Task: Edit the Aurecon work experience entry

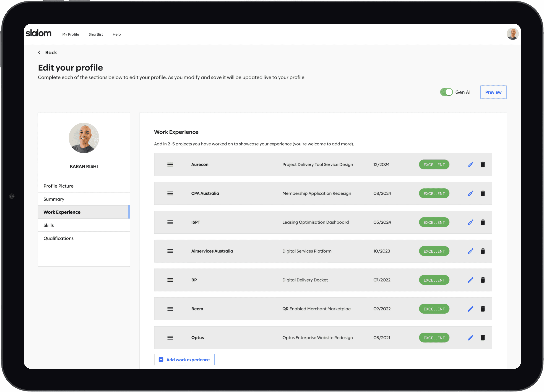Action: (470, 164)
